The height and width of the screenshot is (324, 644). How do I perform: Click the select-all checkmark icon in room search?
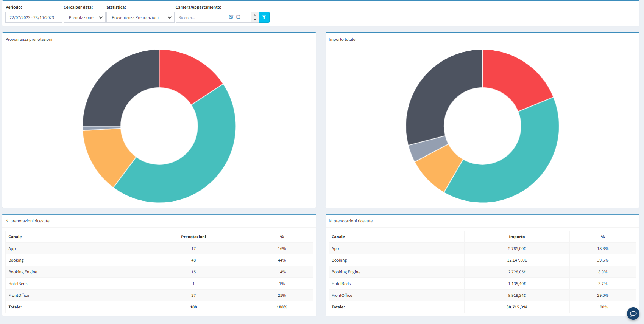231,17
